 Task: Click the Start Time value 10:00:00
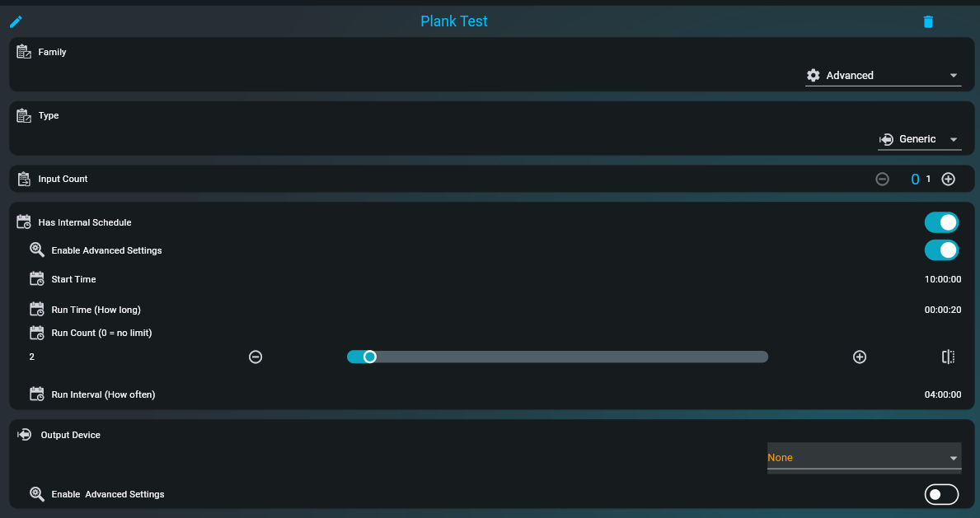[943, 279]
